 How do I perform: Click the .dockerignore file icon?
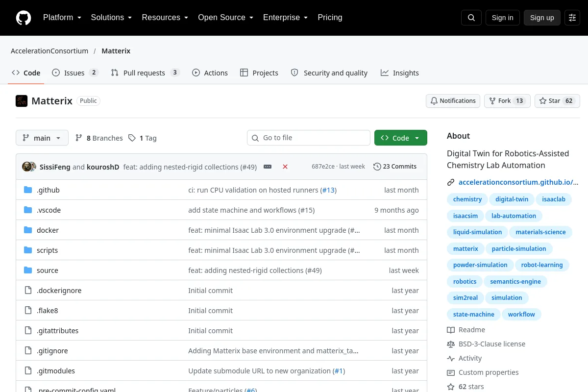(x=28, y=291)
